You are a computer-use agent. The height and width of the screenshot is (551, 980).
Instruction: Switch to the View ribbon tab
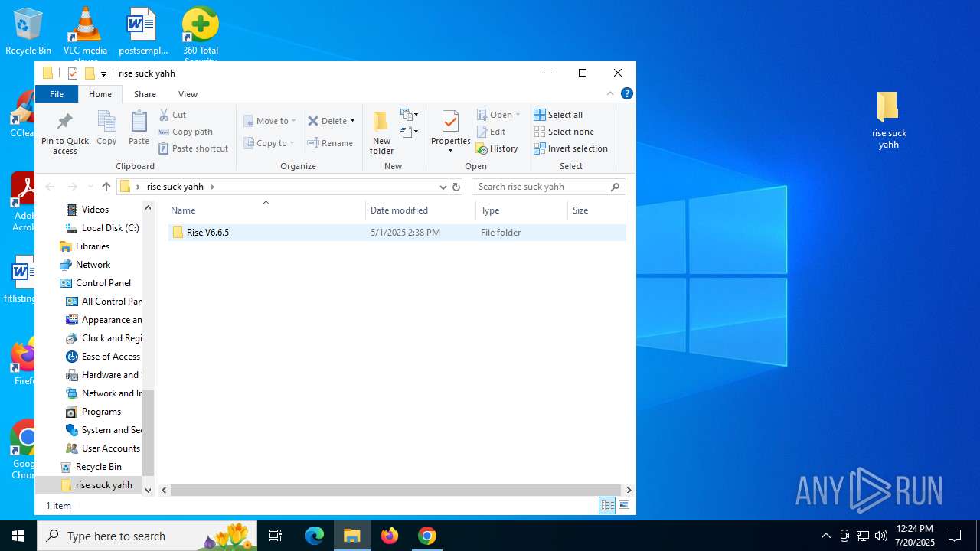[x=188, y=94]
